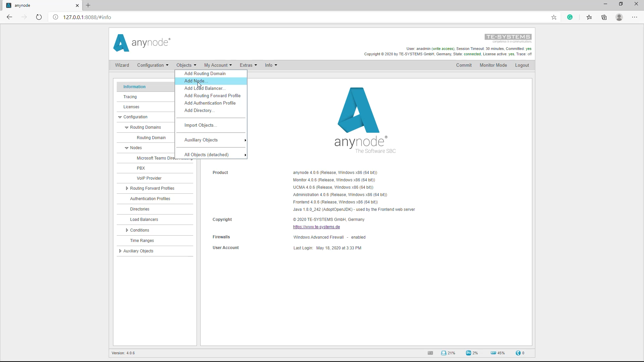Screen dimensions: 644x362
Task: Collapse the Configuration tree node
Action: coord(120,117)
